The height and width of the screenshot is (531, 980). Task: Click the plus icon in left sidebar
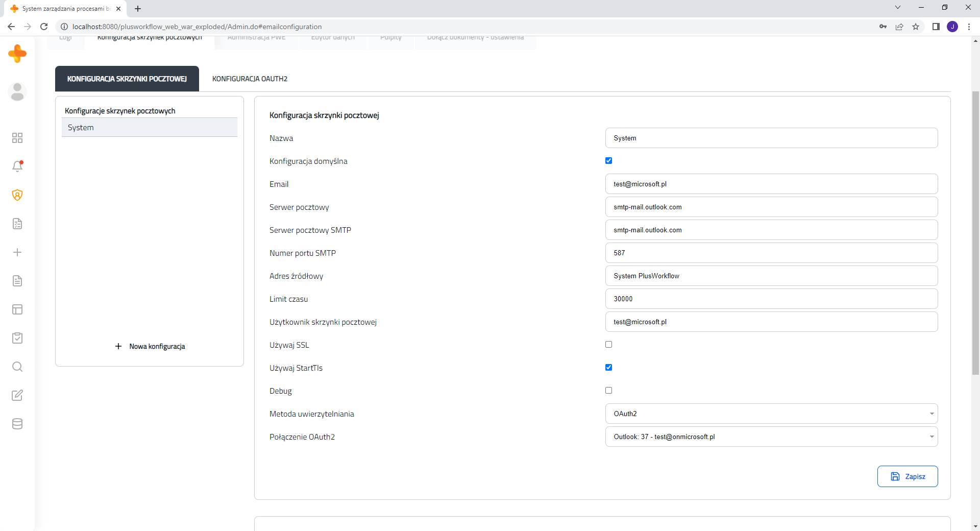[17, 252]
